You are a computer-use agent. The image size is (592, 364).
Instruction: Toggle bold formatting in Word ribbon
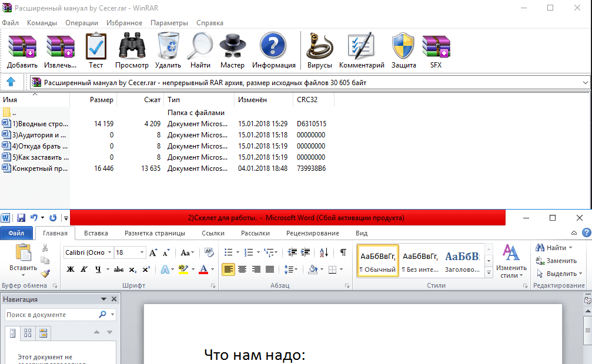[x=71, y=269]
